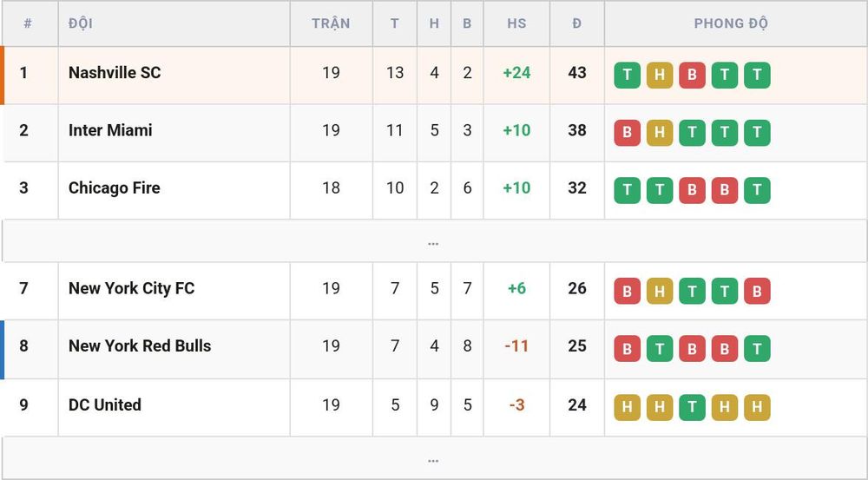This screenshot has width=868, height=480.
Task: Click DC United's last yellow H badge
Action: 757,407
